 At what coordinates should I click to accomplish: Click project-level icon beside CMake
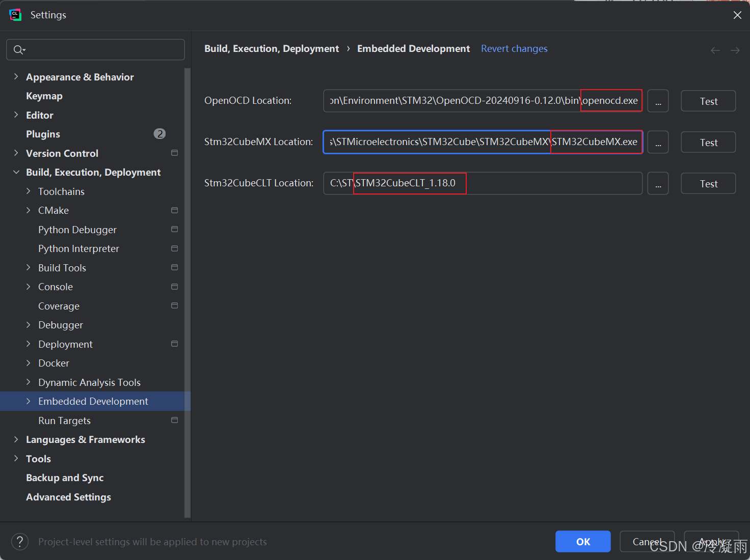click(175, 210)
